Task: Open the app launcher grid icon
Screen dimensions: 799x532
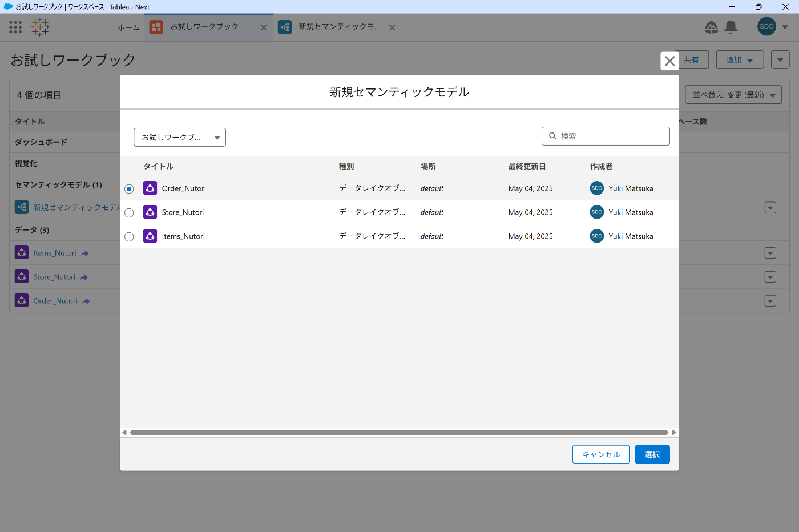Action: click(15, 27)
